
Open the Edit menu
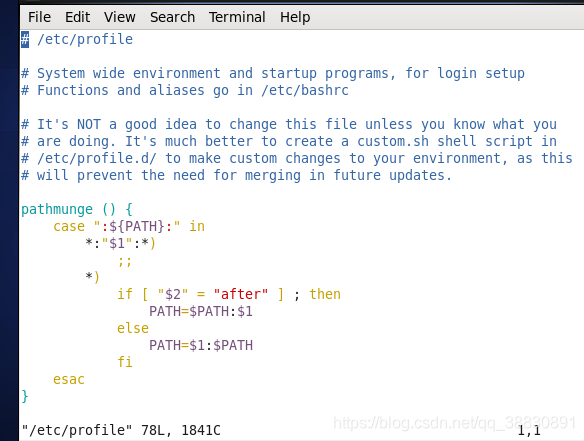pos(77,17)
